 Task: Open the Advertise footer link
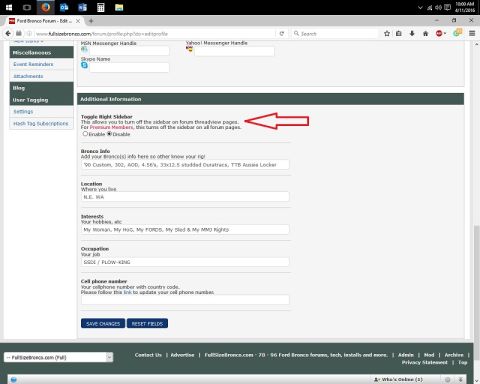[x=182, y=355]
